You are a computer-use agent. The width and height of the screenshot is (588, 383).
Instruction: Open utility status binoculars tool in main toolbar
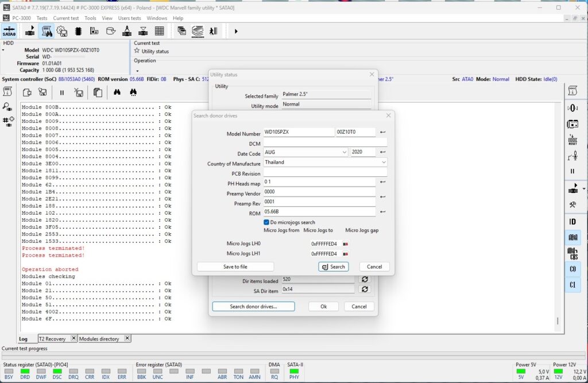pyautogui.click(x=47, y=31)
